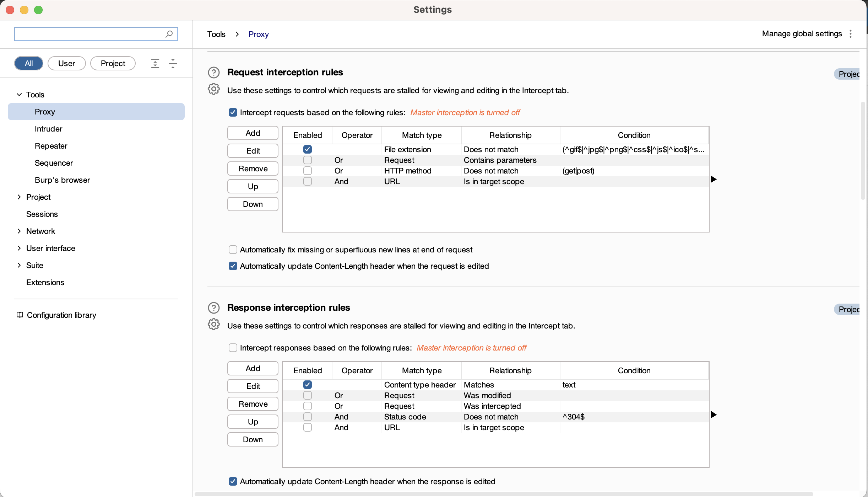This screenshot has width=868, height=497.
Task: Click the expand all sections icon
Action: [155, 64]
